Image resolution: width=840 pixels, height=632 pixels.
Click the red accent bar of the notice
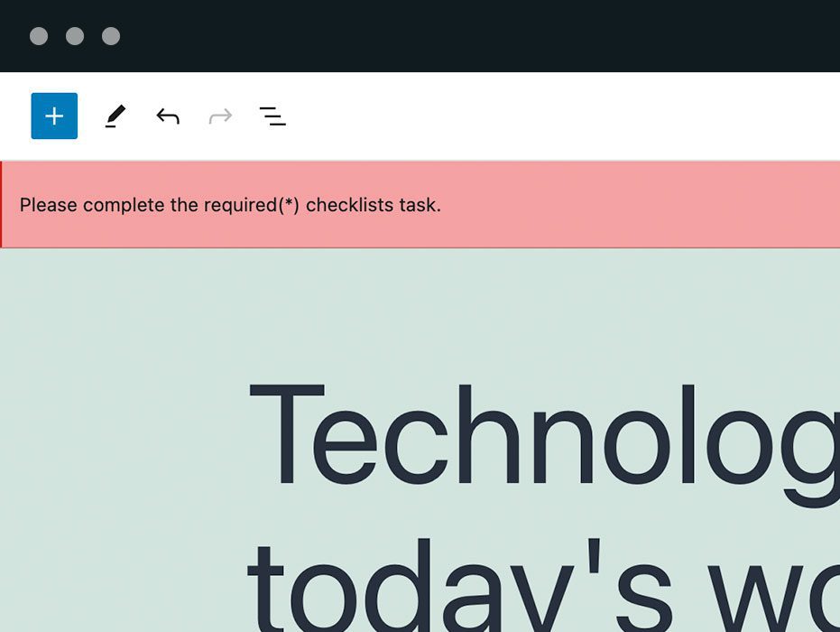pos(3,205)
